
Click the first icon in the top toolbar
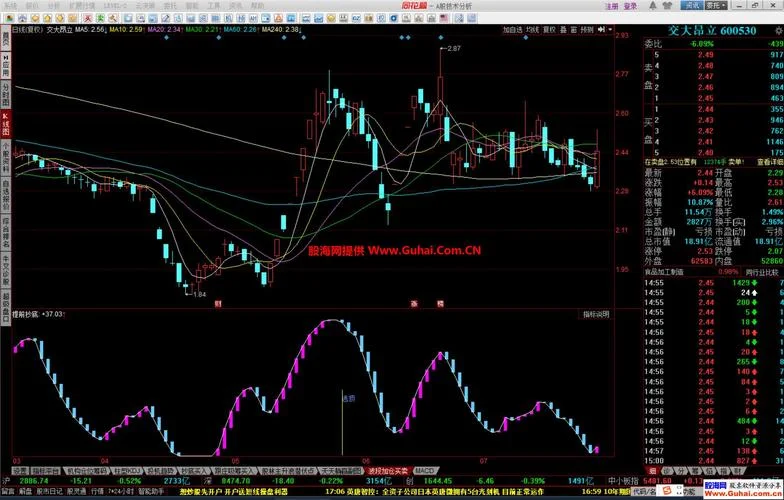(10, 18)
